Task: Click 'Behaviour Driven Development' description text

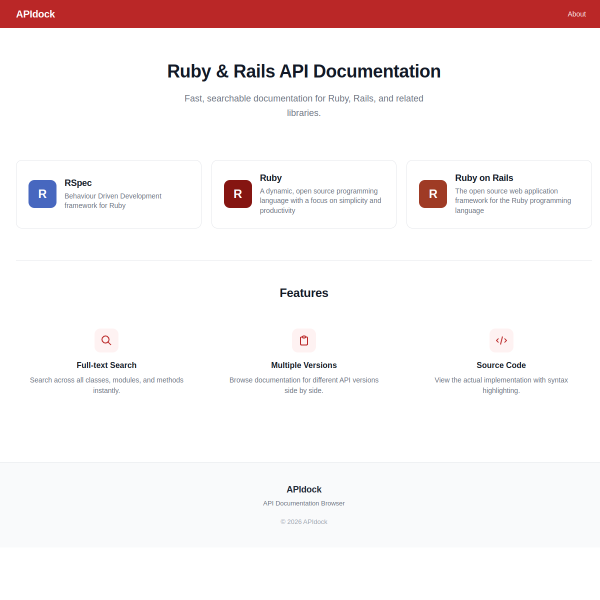Action: click(x=113, y=201)
